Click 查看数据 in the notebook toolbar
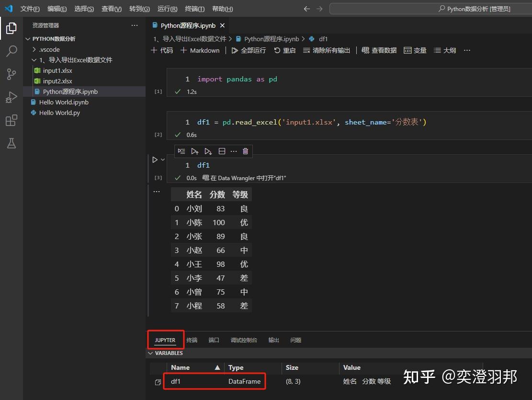 pos(379,50)
